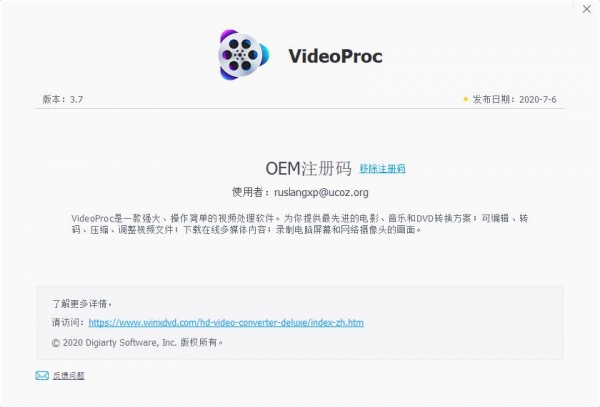
Task: Click the envelope icon beside 反馈问题
Action: (x=42, y=376)
